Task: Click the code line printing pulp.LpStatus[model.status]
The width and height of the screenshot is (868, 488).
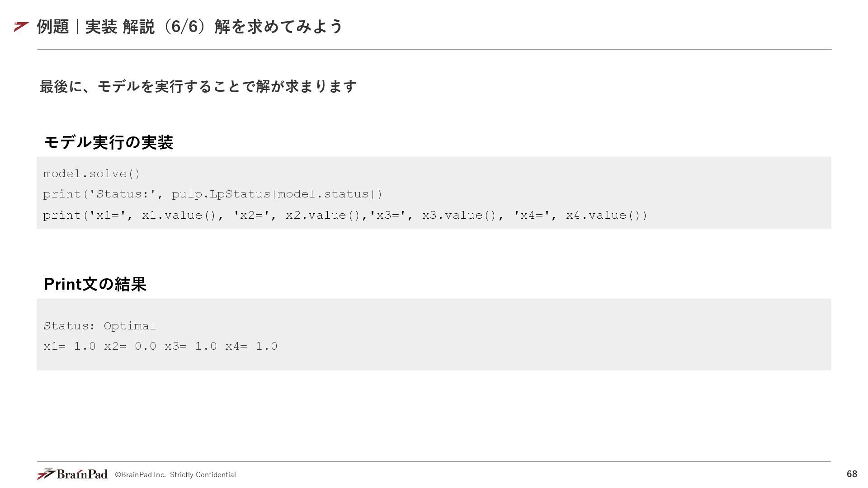Action: [x=212, y=194]
